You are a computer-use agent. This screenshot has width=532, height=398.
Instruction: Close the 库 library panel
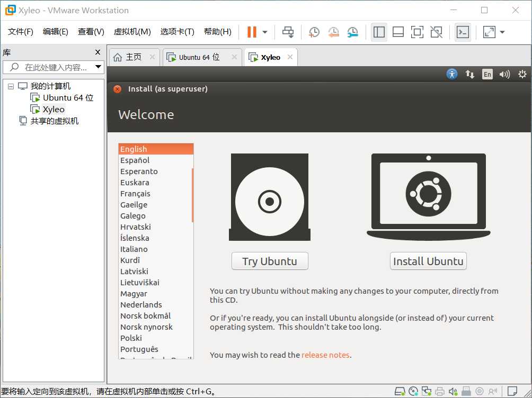(97, 52)
